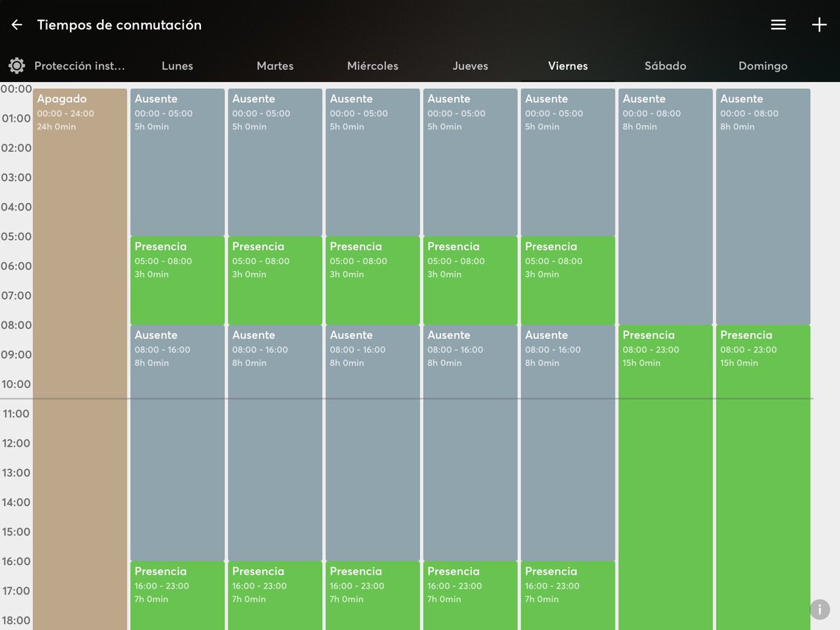Switch to the Sábado tab
The image size is (840, 630).
(x=665, y=66)
